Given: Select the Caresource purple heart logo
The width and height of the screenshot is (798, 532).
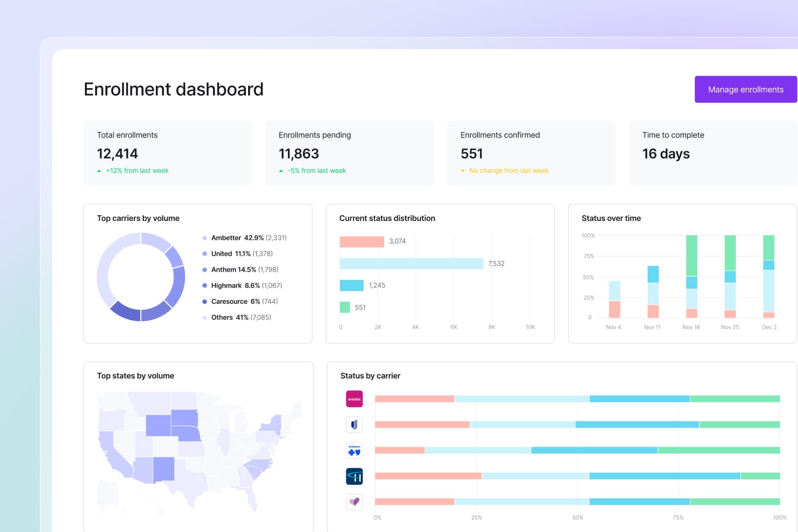Looking at the screenshot, I should click(x=354, y=502).
